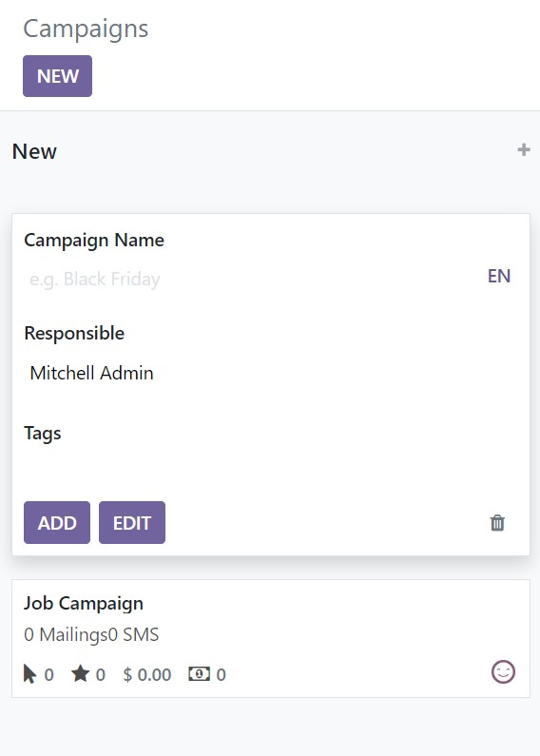Viewport: 540px width, 756px height.
Task: Open the Responsible dropdown showing Mitchell Admin
Action: pyautogui.click(x=270, y=373)
